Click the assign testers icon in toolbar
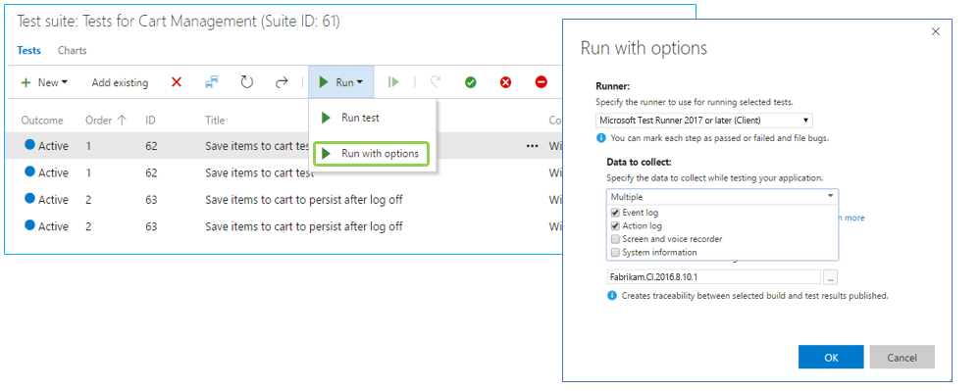 tap(212, 82)
